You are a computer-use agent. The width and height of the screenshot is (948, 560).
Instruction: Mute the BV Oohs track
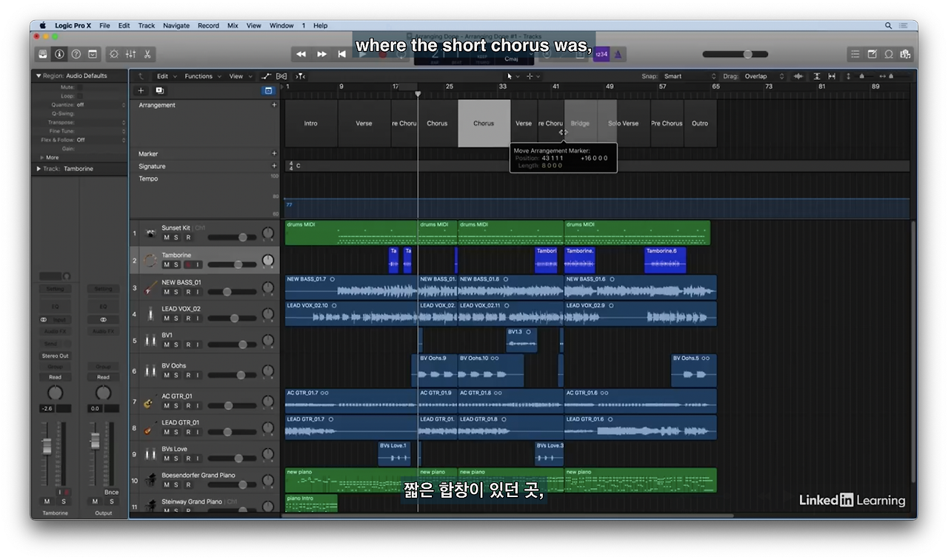(167, 375)
